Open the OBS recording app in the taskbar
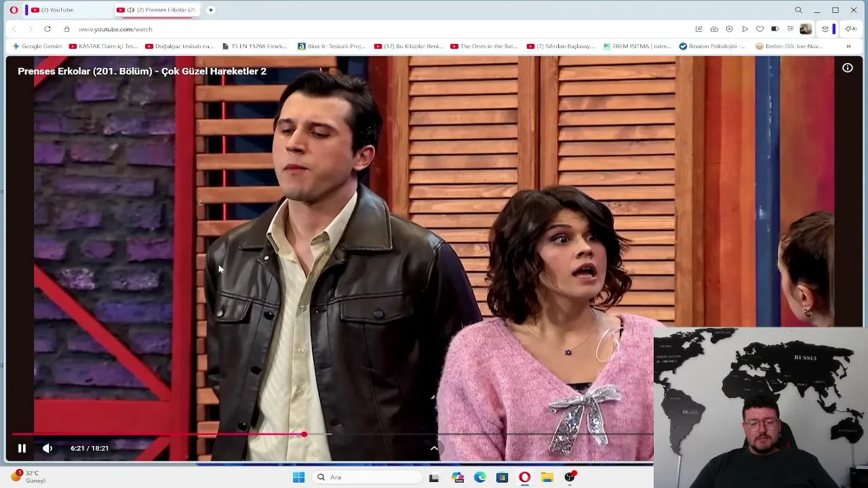 point(570,477)
